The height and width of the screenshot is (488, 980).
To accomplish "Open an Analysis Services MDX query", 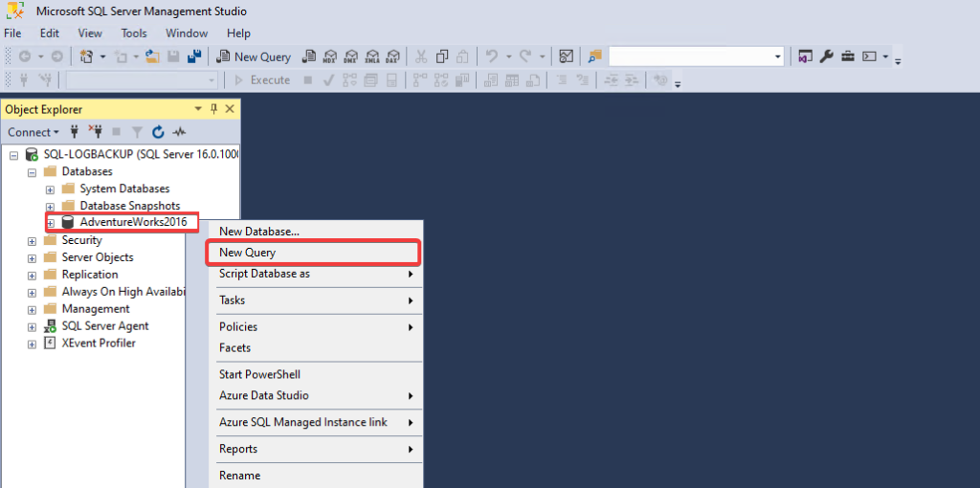I will (x=330, y=56).
